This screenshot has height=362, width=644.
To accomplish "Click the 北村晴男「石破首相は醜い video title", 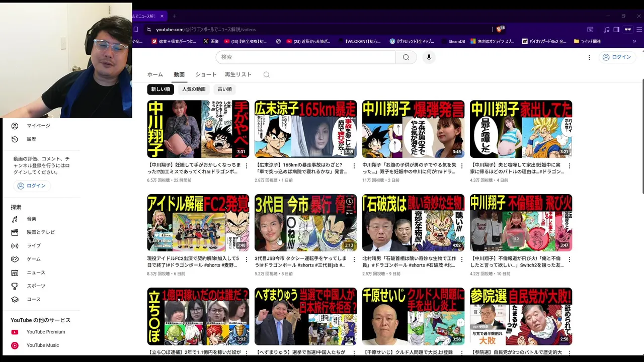I will click(x=409, y=262).
